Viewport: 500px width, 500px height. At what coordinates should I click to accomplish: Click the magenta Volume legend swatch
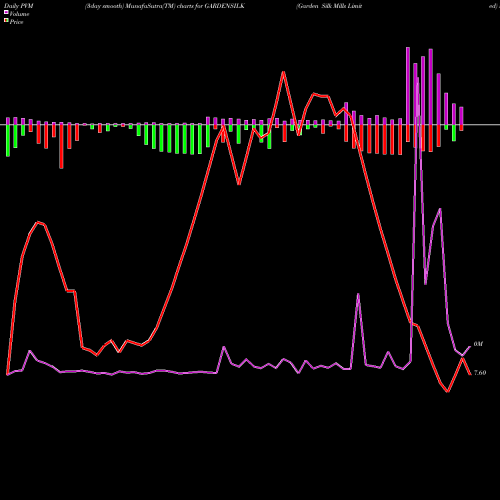coord(6,12)
